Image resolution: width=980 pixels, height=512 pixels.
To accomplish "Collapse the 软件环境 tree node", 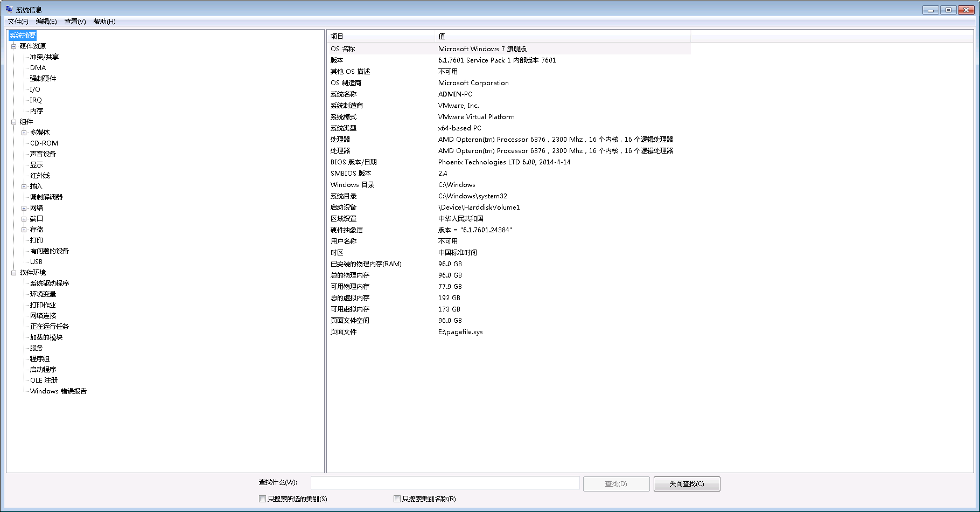I will click(14, 273).
